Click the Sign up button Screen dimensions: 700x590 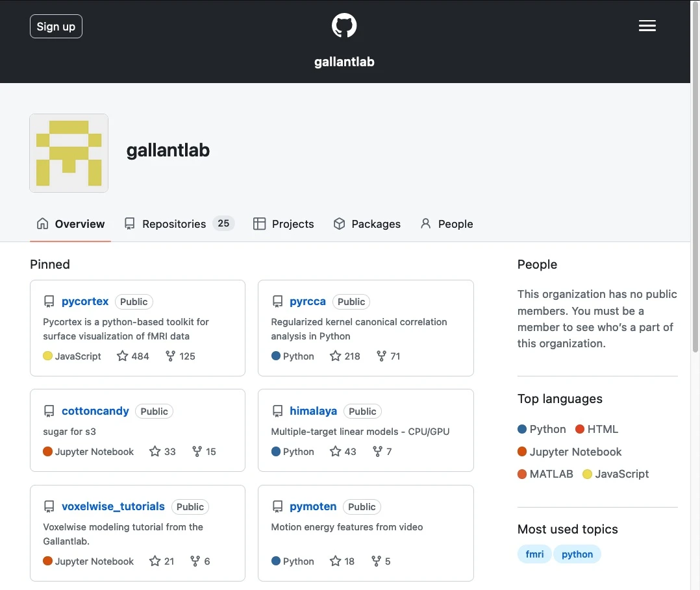click(56, 26)
